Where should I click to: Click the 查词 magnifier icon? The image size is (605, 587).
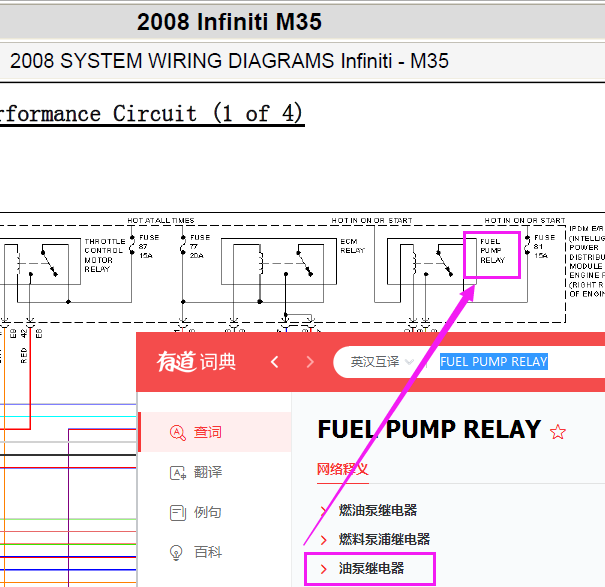tap(177, 432)
